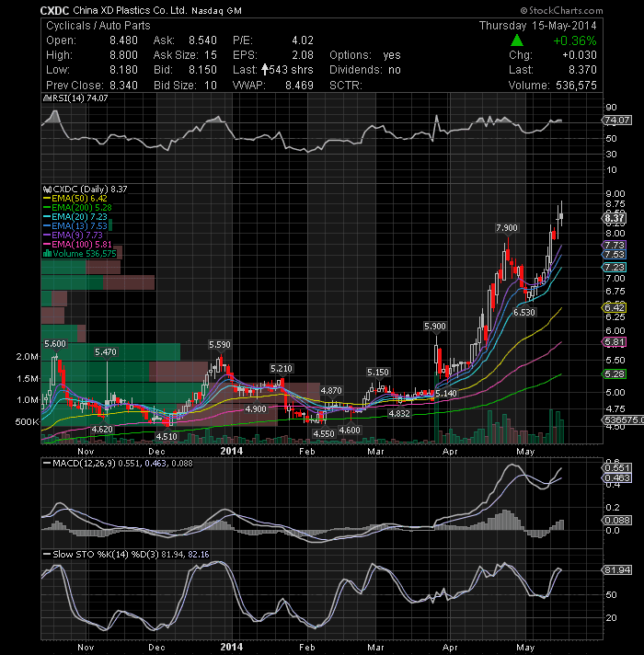Click the 7.900 peak price label
This screenshot has height=655, width=644.
click(x=507, y=228)
